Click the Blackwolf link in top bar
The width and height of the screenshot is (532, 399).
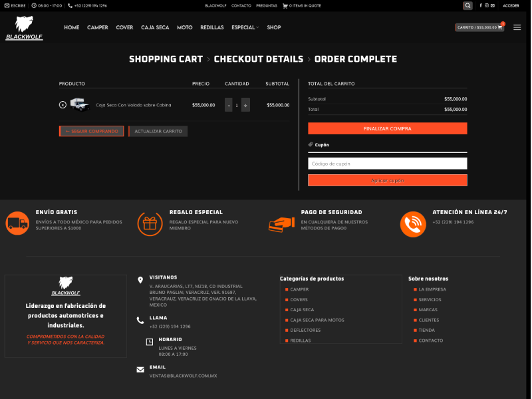215,6
